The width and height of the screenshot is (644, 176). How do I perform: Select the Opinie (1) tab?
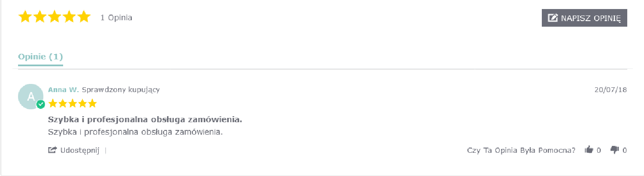click(x=40, y=57)
